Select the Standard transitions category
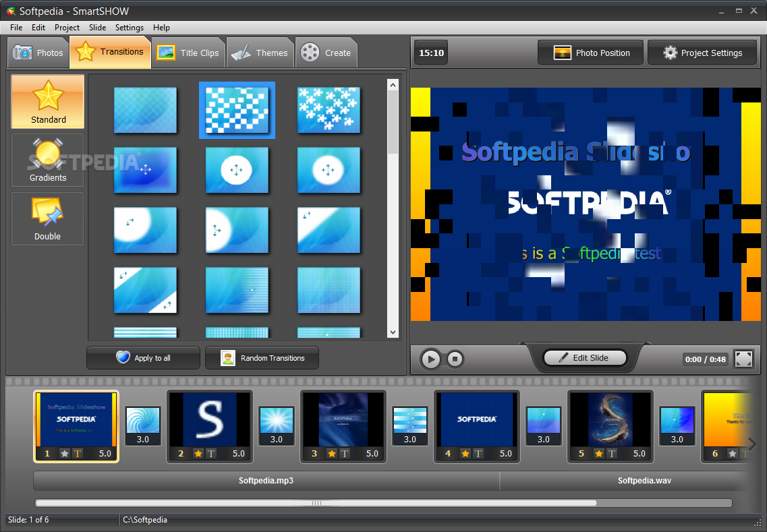 coord(47,101)
